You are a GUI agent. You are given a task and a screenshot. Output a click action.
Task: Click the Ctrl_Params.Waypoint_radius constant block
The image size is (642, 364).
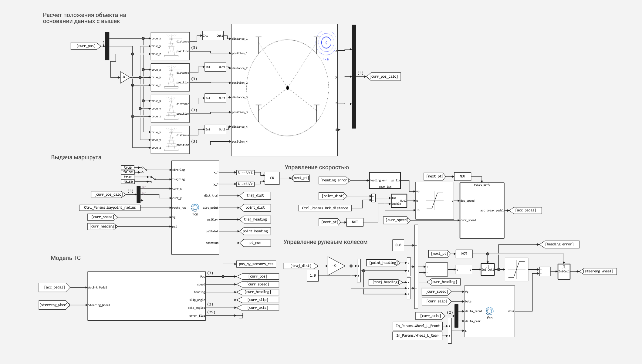click(x=110, y=208)
